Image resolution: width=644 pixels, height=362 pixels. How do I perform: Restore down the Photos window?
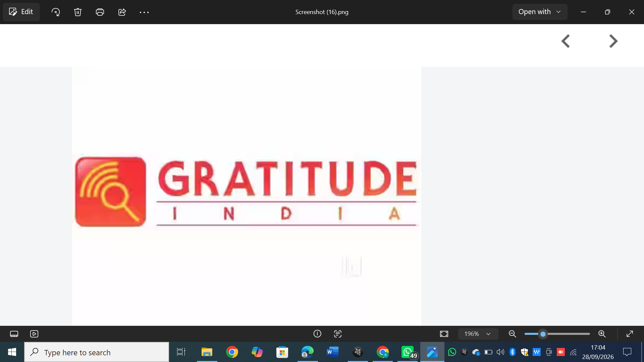click(x=607, y=12)
